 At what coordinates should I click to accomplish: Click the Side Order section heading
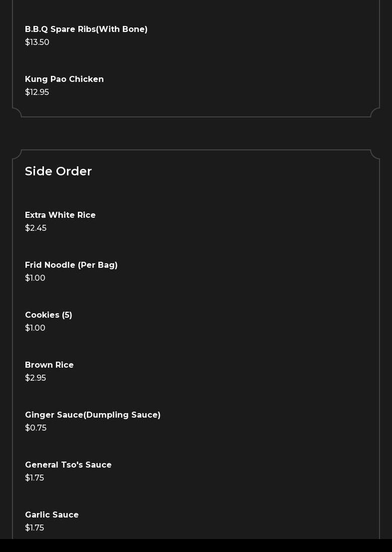click(58, 171)
